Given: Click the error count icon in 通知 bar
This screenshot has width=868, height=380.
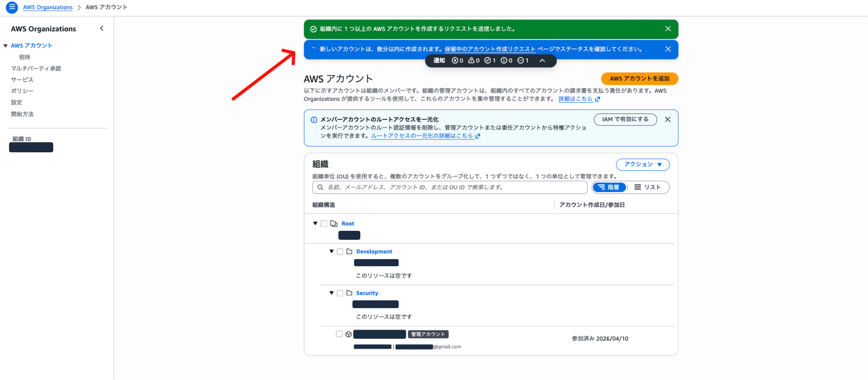Looking at the screenshot, I should [x=455, y=61].
